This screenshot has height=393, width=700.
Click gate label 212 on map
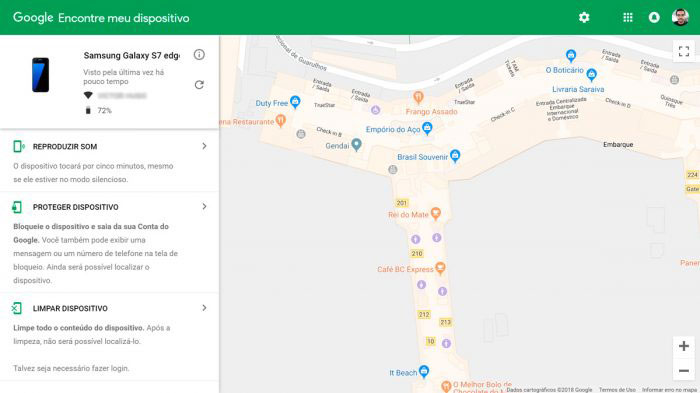(x=424, y=314)
